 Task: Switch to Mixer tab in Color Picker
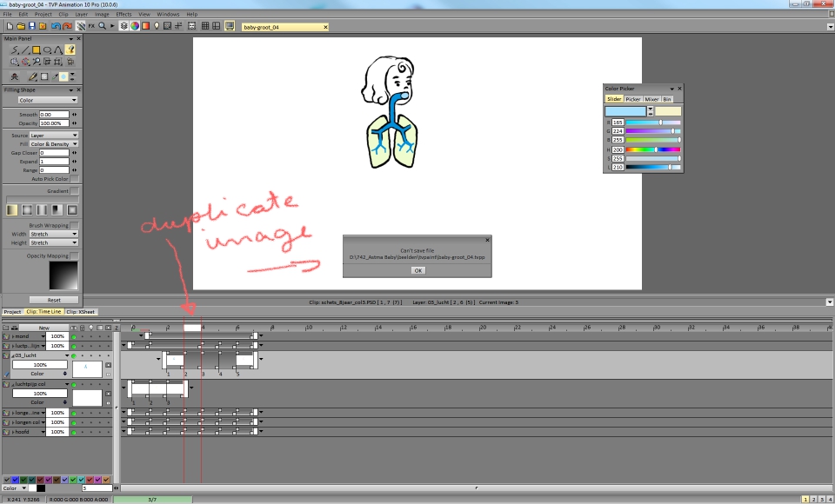point(651,100)
